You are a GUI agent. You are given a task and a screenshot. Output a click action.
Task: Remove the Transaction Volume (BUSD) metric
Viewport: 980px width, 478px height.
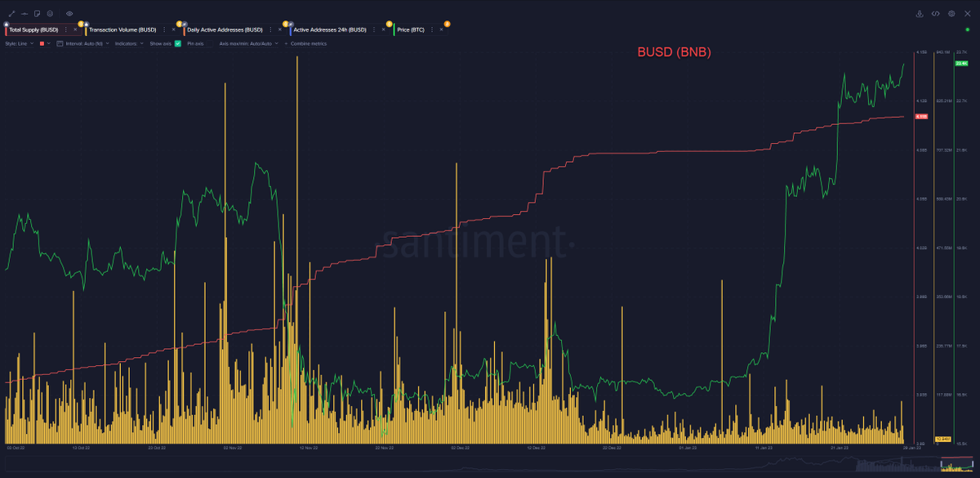173,29
